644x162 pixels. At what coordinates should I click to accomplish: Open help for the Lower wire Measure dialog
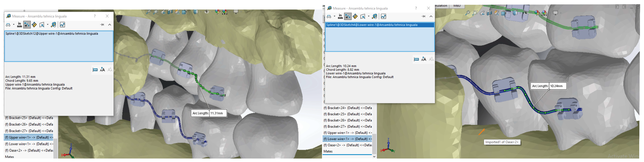(x=416, y=8)
